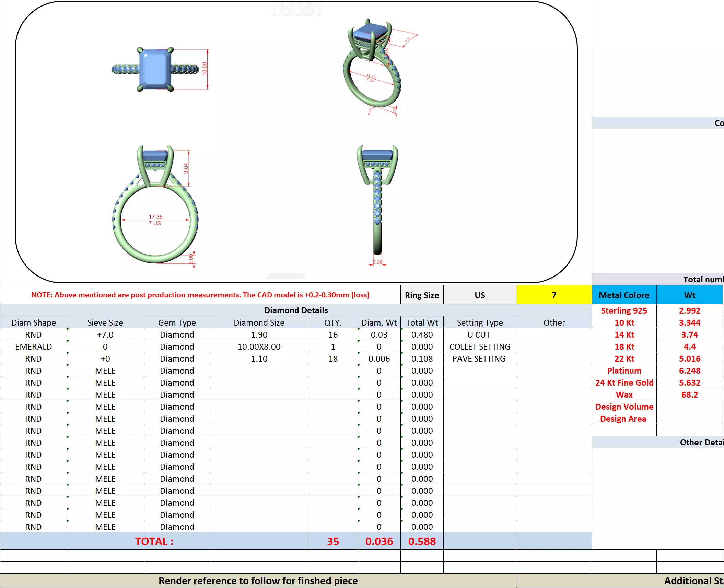Select the blue Metal Colore header cell
The image size is (724, 588).
pyautogui.click(x=624, y=295)
